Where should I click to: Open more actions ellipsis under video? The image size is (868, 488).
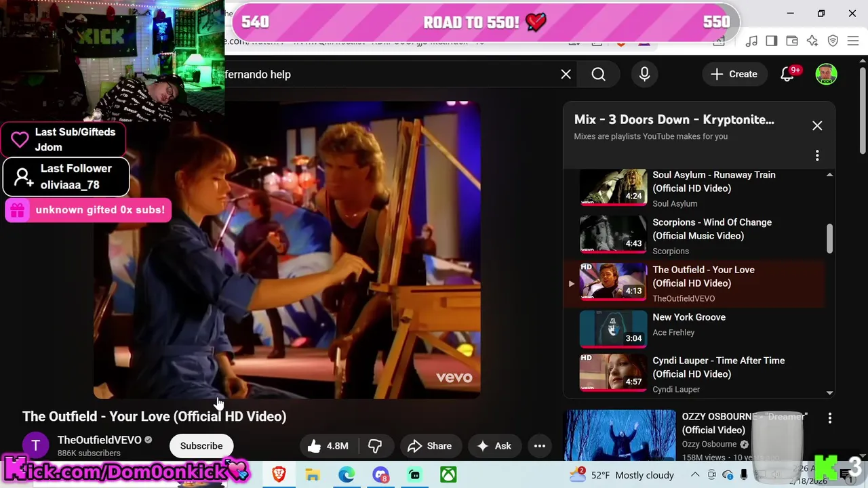[x=540, y=446]
